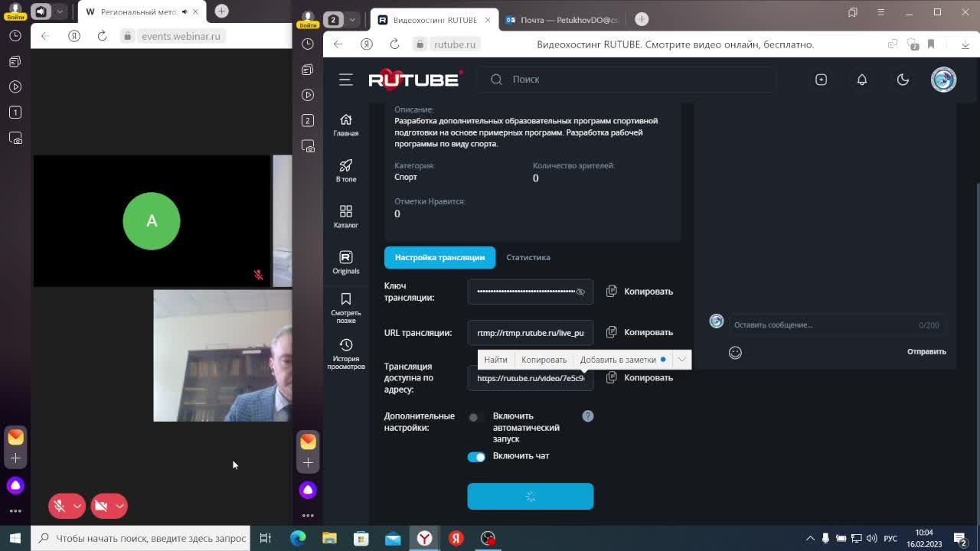Switch RUTUBE dark theme moon icon
This screenshot has width=980, height=551.
click(x=903, y=80)
